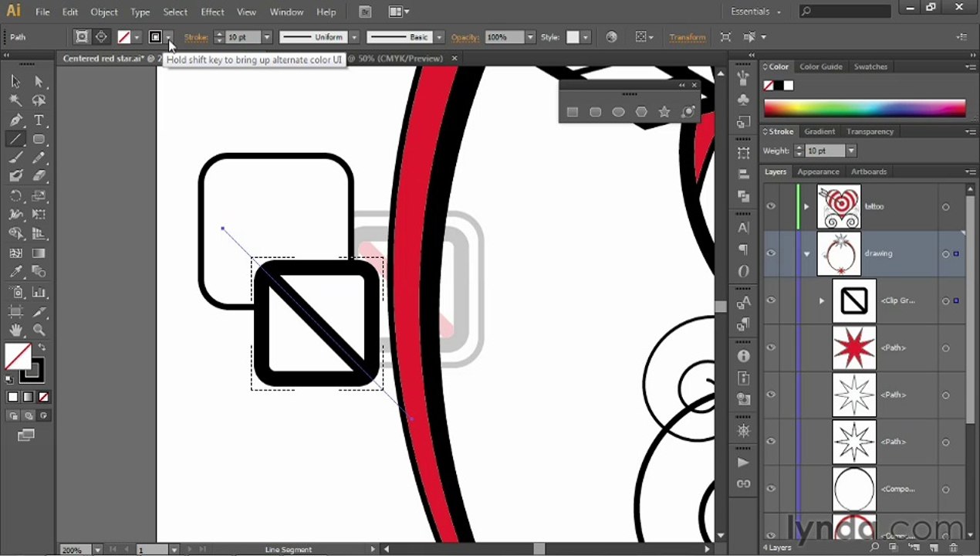Click the Star shape in floating tool panel
Screen dimensions: 980x556
664,112
